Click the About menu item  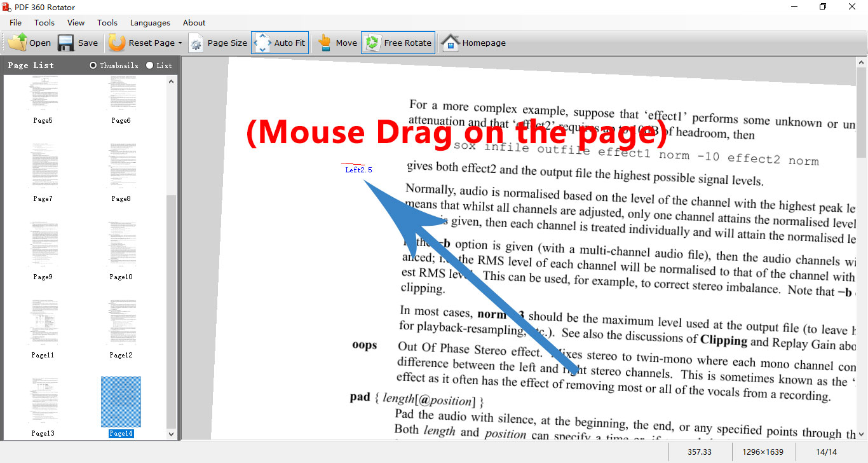point(194,22)
